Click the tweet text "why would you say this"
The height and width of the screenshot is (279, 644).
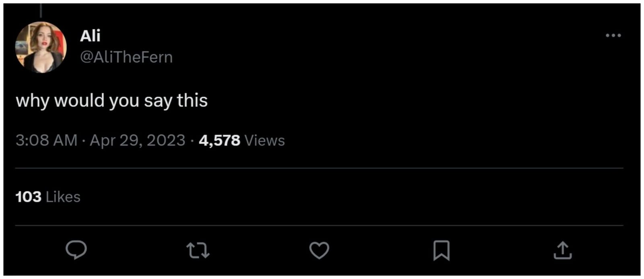pyautogui.click(x=111, y=101)
